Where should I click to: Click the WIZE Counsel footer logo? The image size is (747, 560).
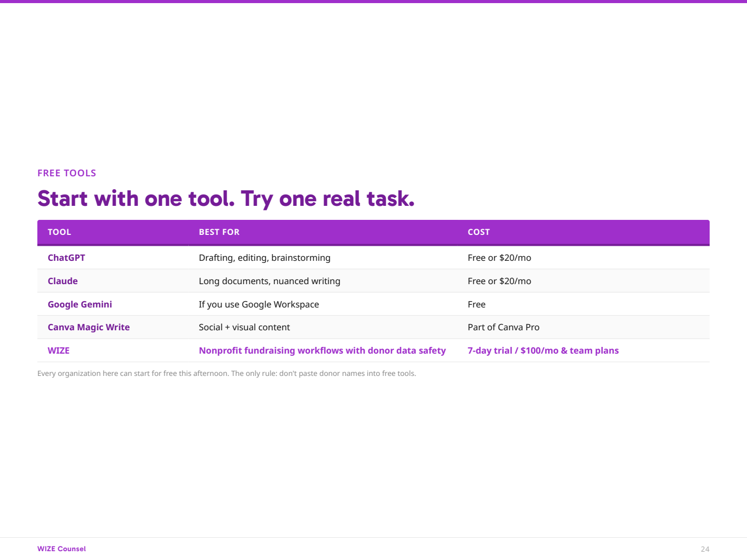point(61,549)
